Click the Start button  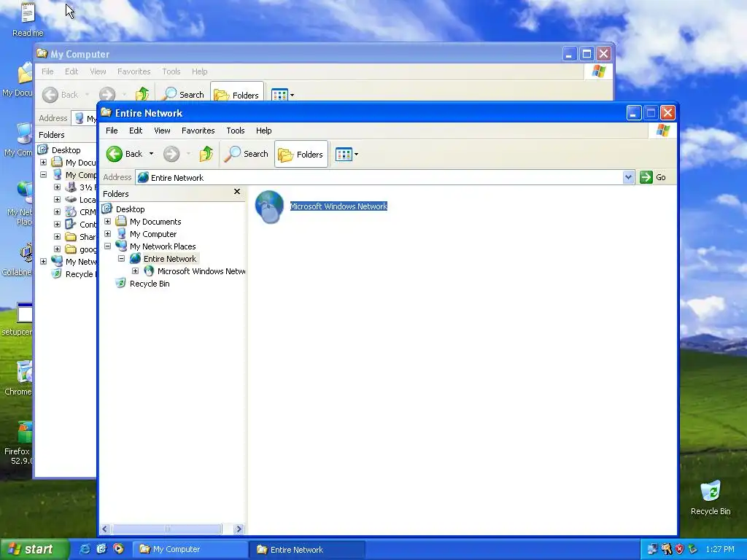[34, 549]
